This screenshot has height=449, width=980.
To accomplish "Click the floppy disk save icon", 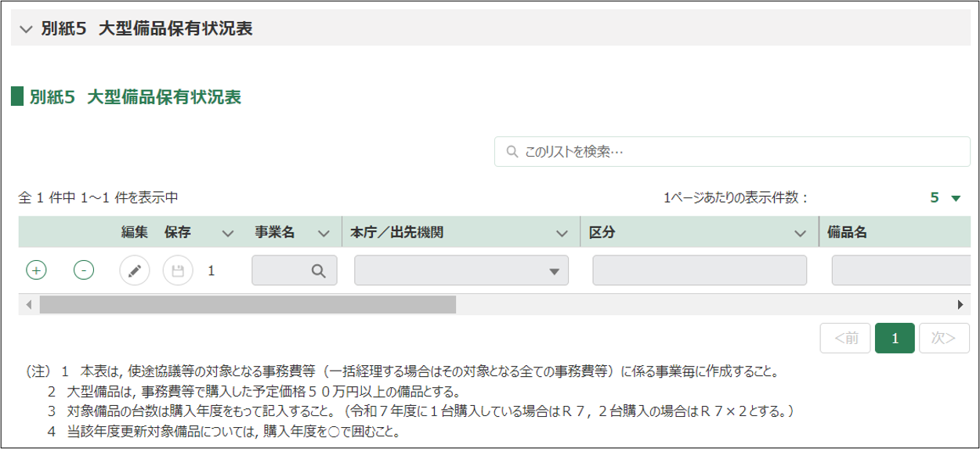I will point(178,270).
